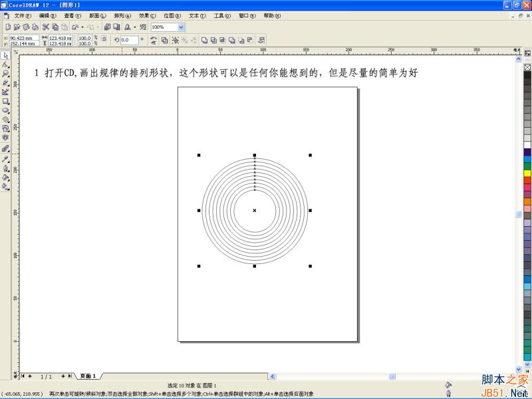The height and width of the screenshot is (399, 532).
Task: Select the Eyedropper tool
Action: click(5, 159)
